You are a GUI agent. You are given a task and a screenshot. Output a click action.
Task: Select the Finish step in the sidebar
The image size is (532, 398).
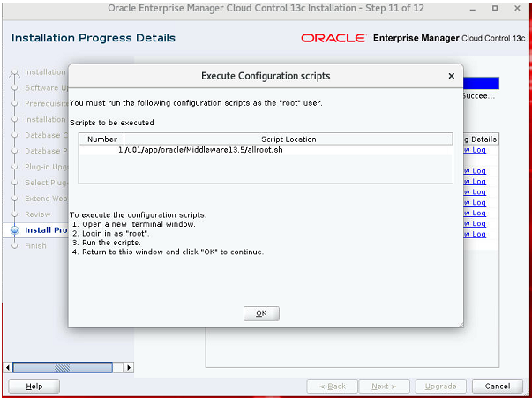point(35,246)
